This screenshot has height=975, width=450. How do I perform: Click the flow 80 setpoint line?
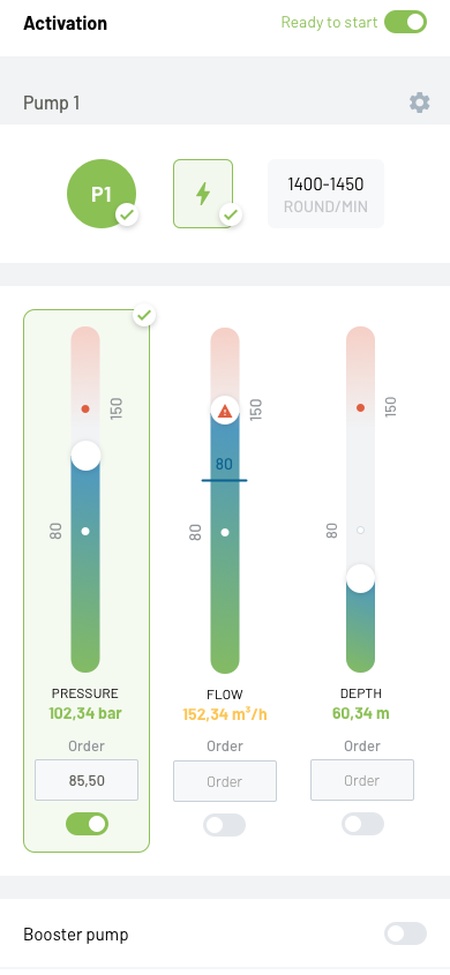click(x=224, y=480)
